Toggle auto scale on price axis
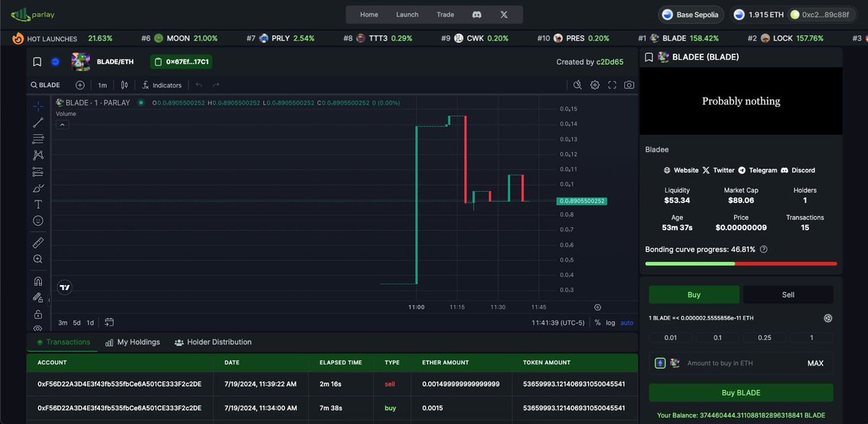868x424 pixels. [626, 323]
